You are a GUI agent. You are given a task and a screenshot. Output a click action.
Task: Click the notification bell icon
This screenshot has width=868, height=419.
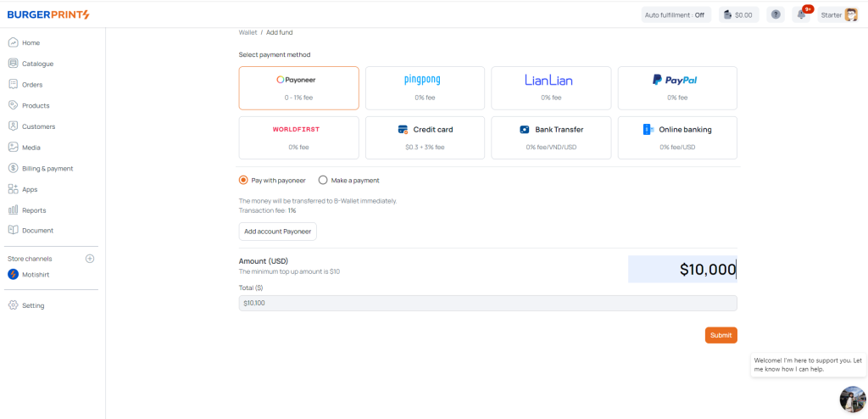point(801,14)
